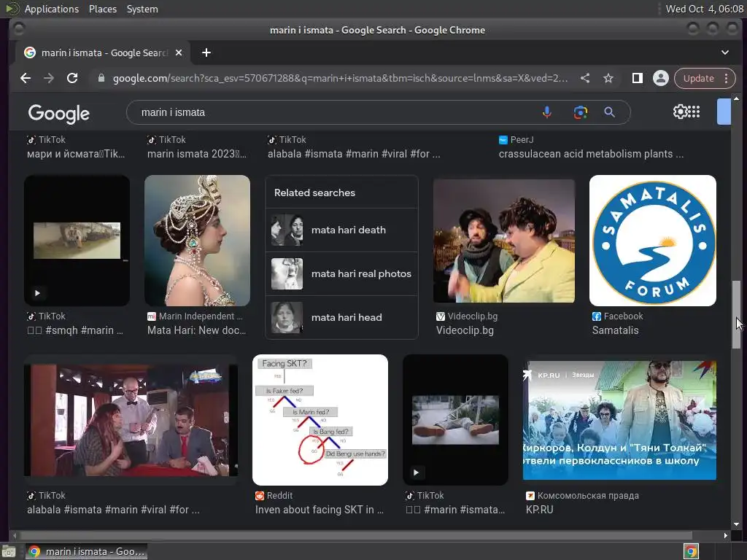Click the vertical scrollbar thumb
Screen dimensions: 747x560
(x=737, y=314)
